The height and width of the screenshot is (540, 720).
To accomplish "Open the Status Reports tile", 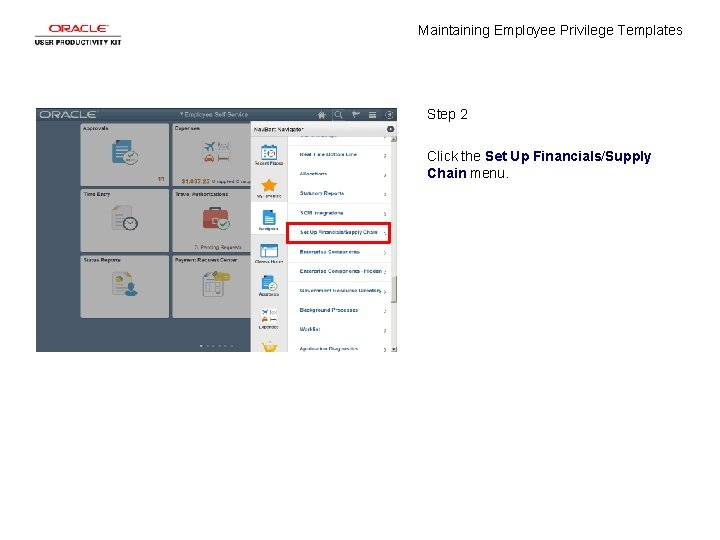I will click(x=124, y=287).
